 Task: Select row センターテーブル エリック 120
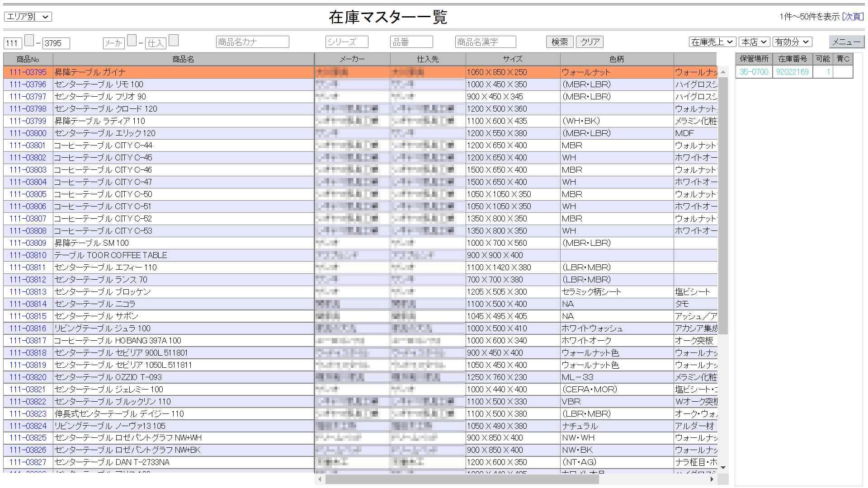[360, 133]
